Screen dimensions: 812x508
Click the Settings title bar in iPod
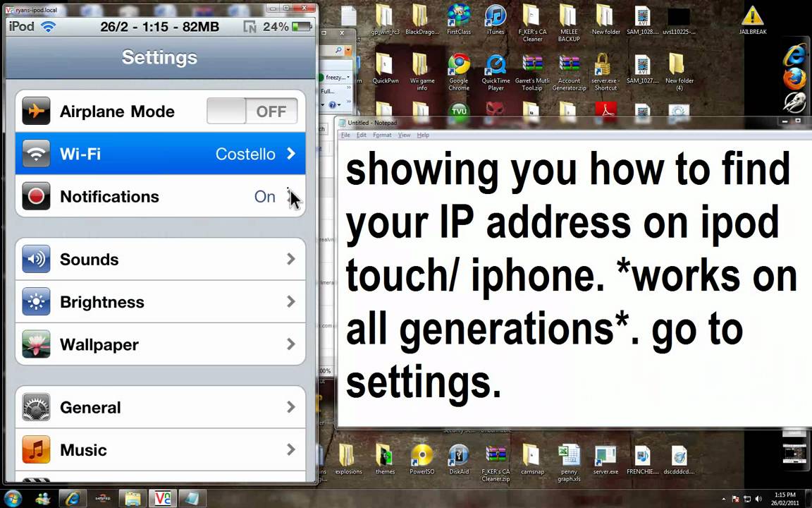161,57
